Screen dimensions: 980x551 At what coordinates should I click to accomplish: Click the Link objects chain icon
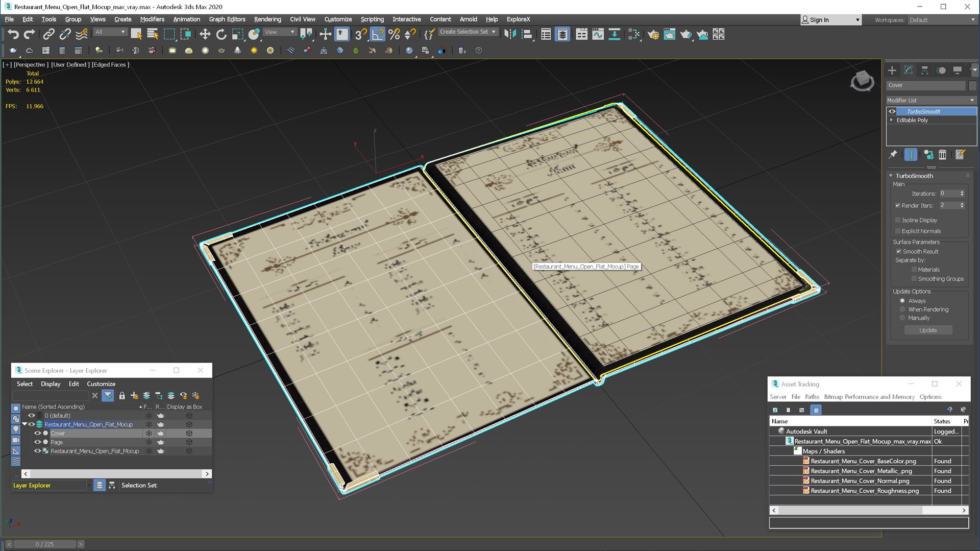(x=48, y=34)
